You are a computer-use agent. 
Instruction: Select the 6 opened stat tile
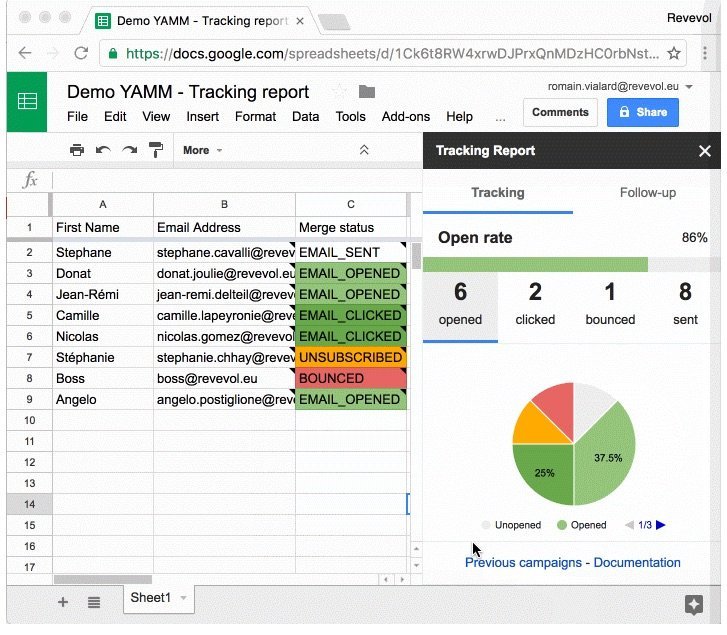pos(460,305)
